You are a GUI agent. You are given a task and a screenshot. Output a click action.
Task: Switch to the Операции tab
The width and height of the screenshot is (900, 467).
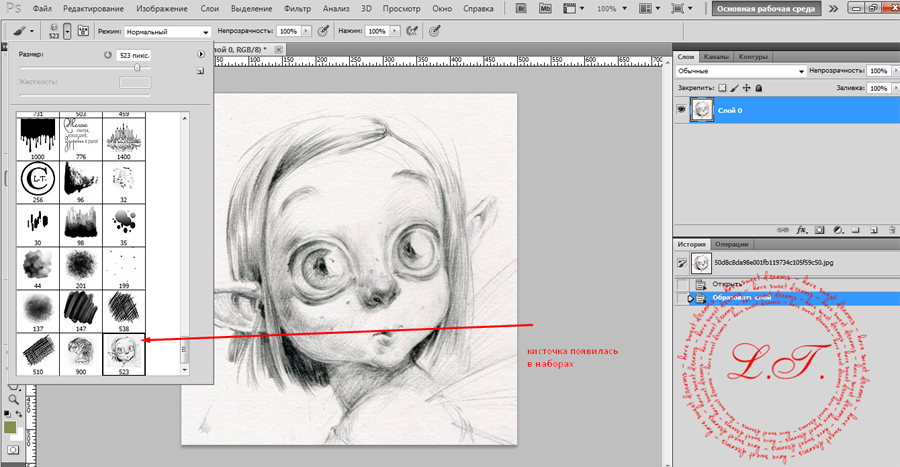click(731, 244)
